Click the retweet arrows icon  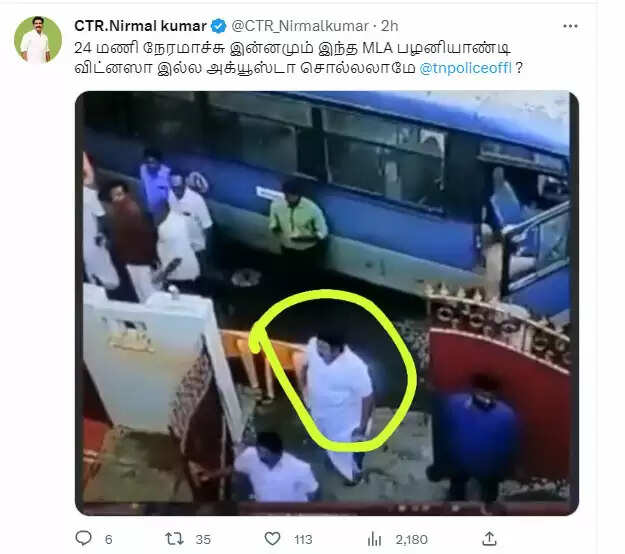175,539
